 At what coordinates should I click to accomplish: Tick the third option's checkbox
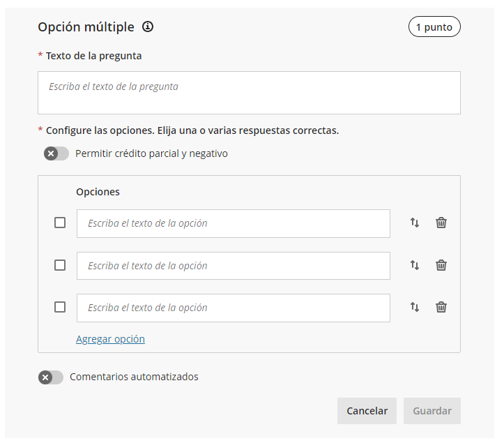[x=60, y=307]
